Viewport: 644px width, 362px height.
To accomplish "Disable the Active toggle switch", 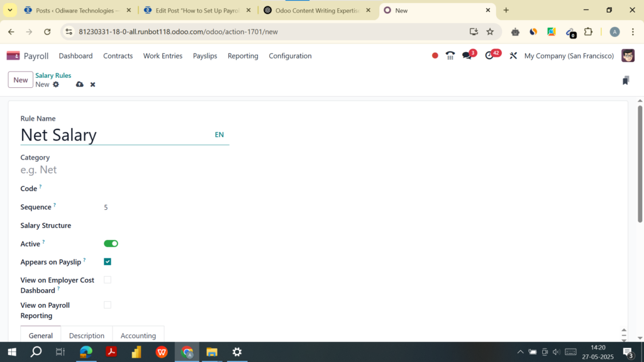I will pyautogui.click(x=111, y=243).
